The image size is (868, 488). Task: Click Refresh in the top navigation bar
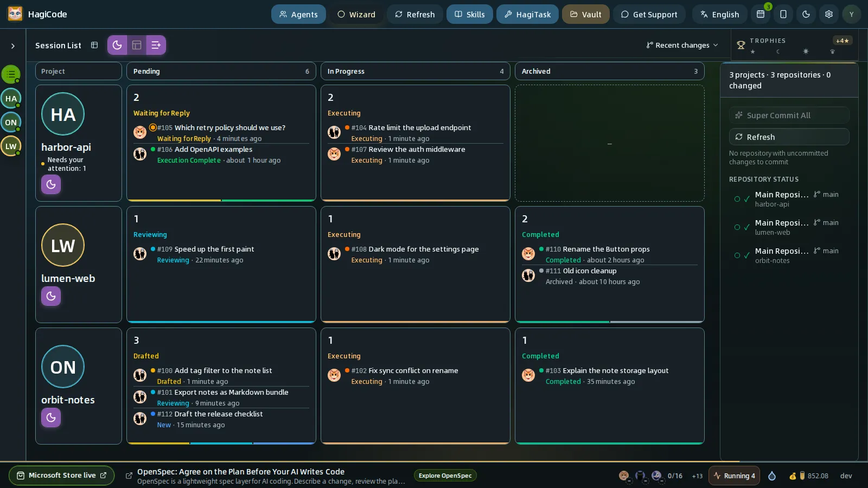(x=415, y=14)
